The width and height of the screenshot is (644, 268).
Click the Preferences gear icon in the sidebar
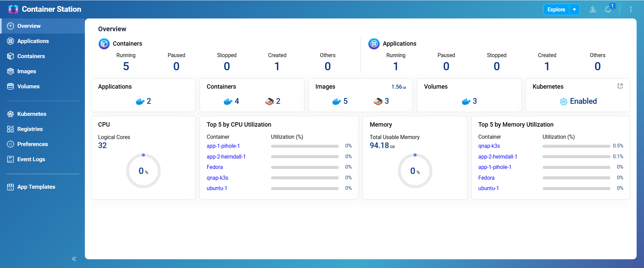point(10,144)
